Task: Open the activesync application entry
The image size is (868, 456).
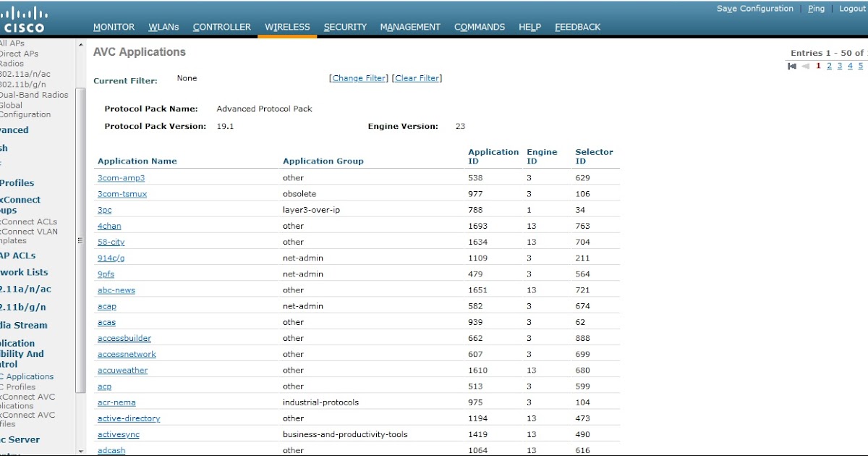Action: pyautogui.click(x=118, y=434)
